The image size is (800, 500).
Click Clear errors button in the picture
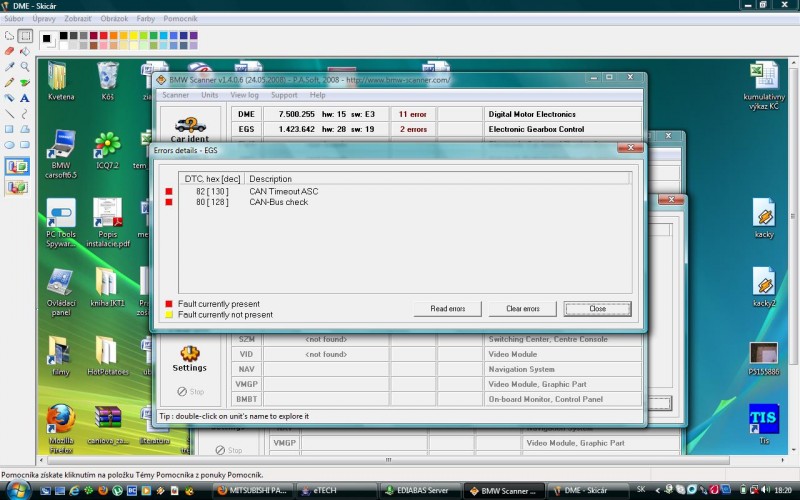pos(522,309)
